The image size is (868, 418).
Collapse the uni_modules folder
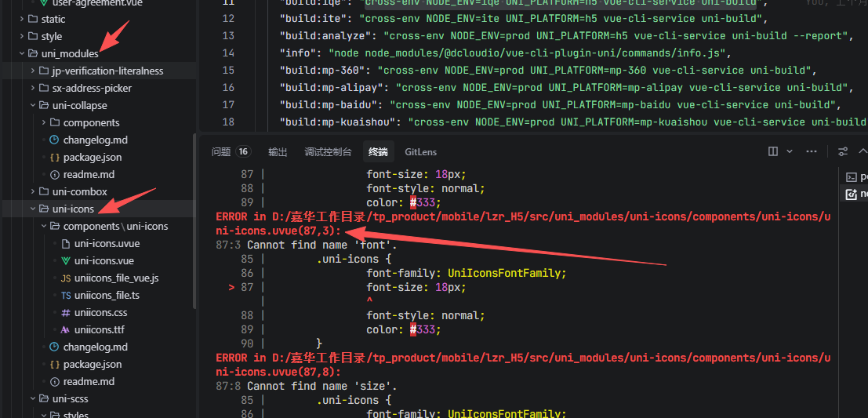(x=69, y=53)
